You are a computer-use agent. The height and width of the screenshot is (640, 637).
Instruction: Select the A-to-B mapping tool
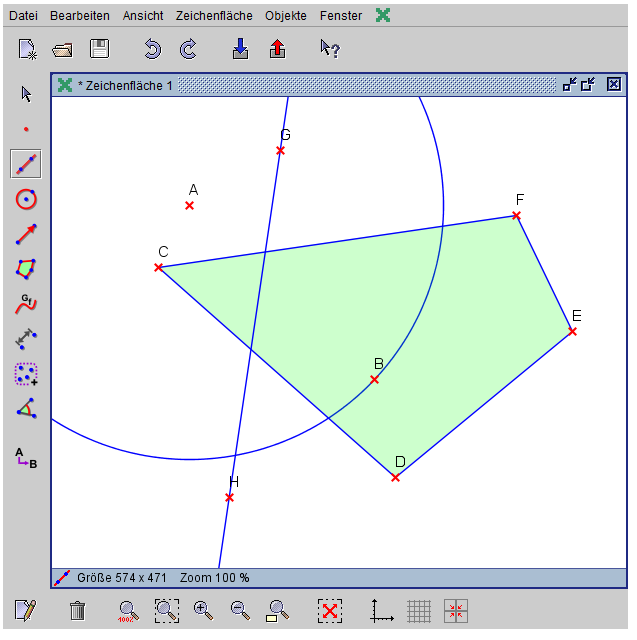(x=26, y=458)
